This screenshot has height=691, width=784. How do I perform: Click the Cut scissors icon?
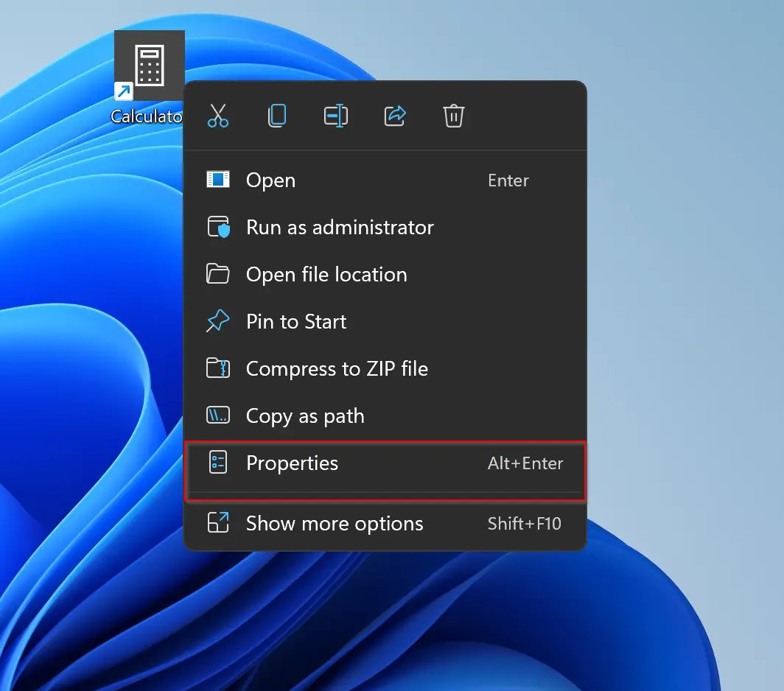pos(218,116)
